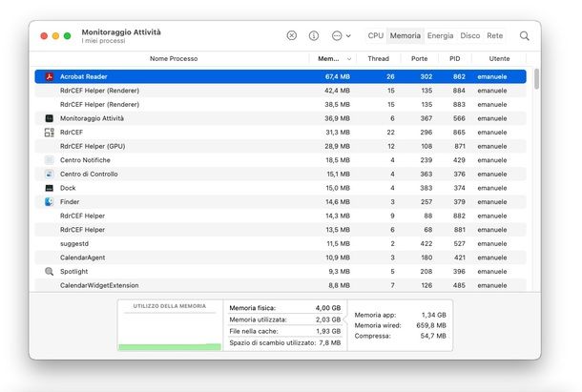Screen dimensions: 582x392
Task: Click the 31,3 MB value for RdrCEF
Action: click(x=338, y=133)
